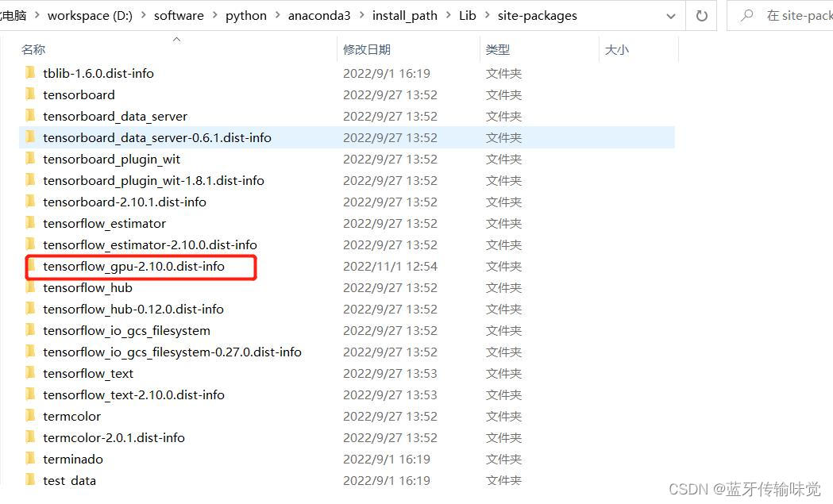The image size is (833, 504).
Task: Go to software folder in breadcrumb
Action: (179, 16)
